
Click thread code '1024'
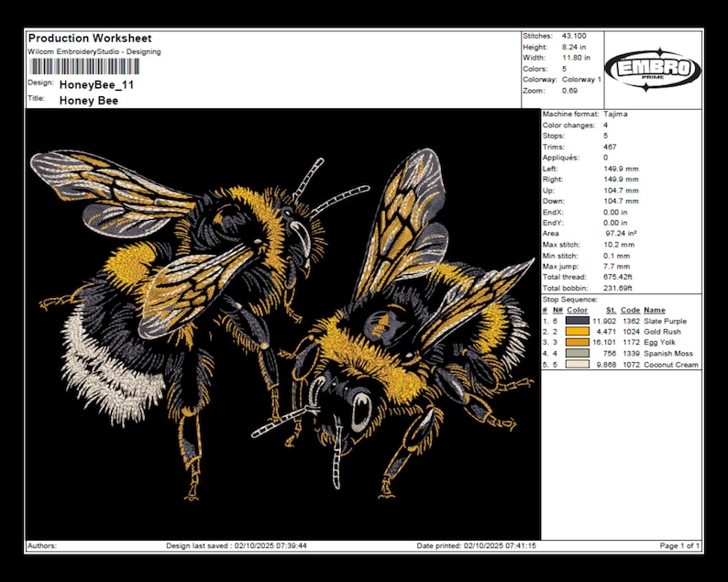click(x=631, y=332)
